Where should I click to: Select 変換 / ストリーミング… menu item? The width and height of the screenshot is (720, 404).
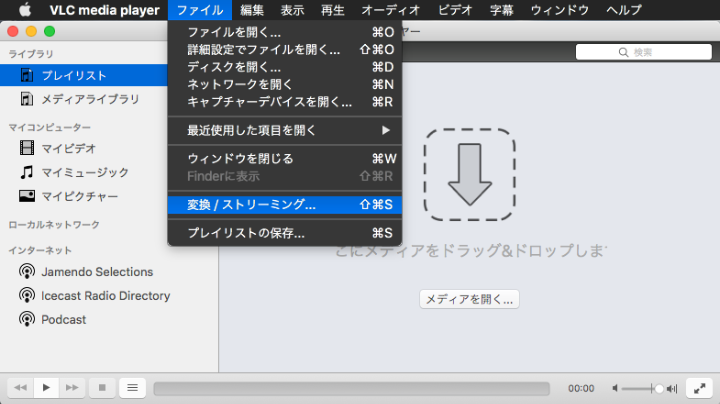point(285,205)
